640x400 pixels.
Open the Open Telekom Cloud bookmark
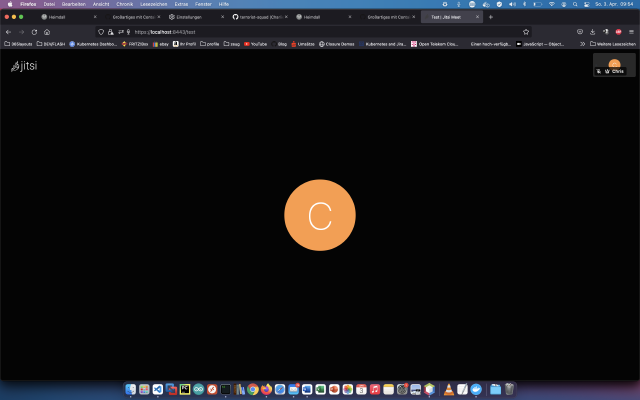click(435, 44)
